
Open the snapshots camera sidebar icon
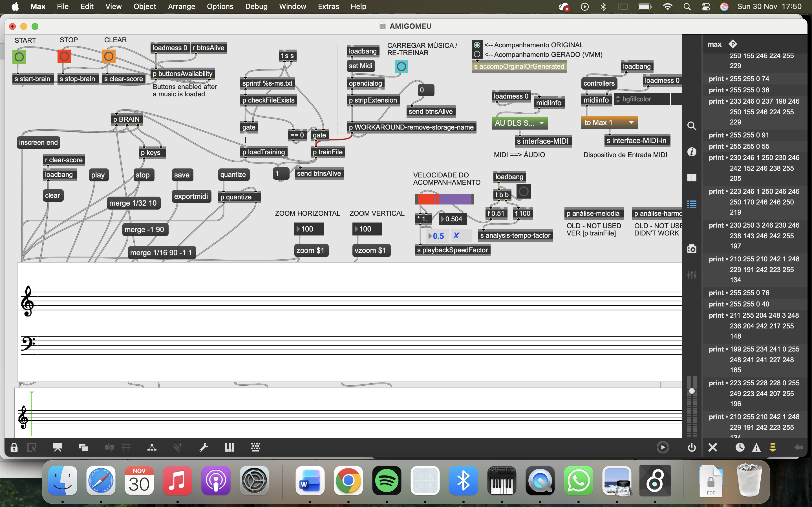pos(692,249)
